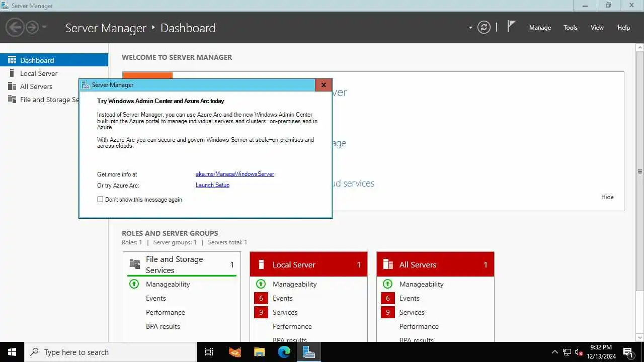This screenshot has width=644, height=362.
Task: Open Services in the All Servers tile
Action: [412, 312]
